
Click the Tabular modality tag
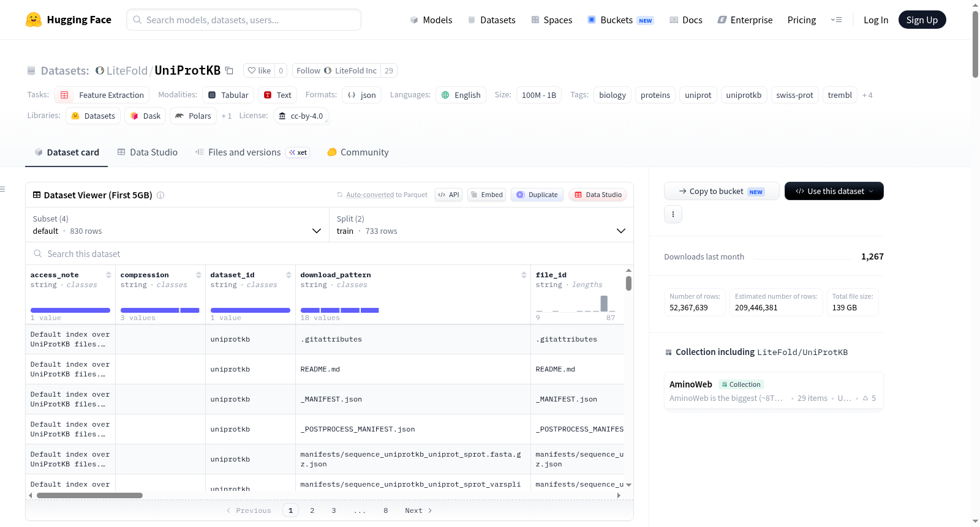tap(228, 95)
